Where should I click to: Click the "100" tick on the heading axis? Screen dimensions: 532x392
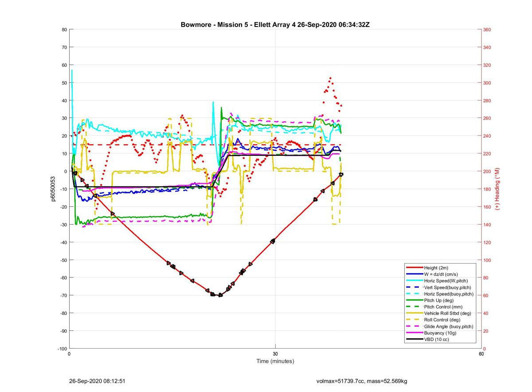click(488, 260)
